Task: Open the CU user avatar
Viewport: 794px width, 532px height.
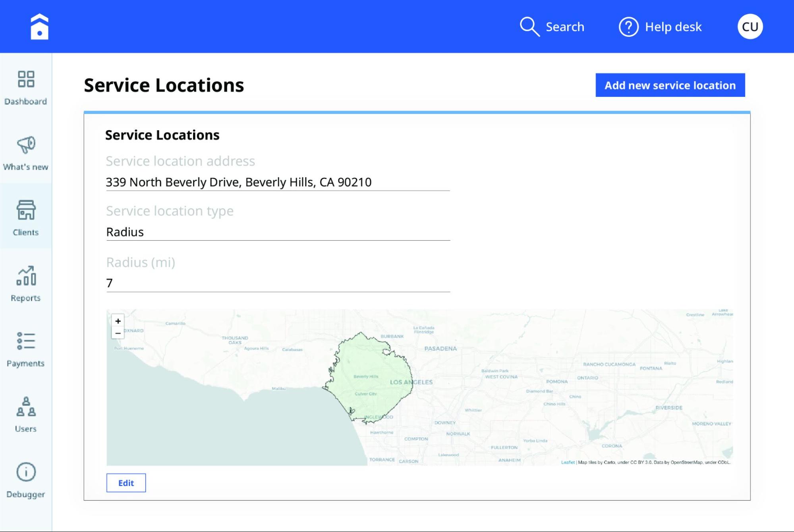Action: [750, 27]
